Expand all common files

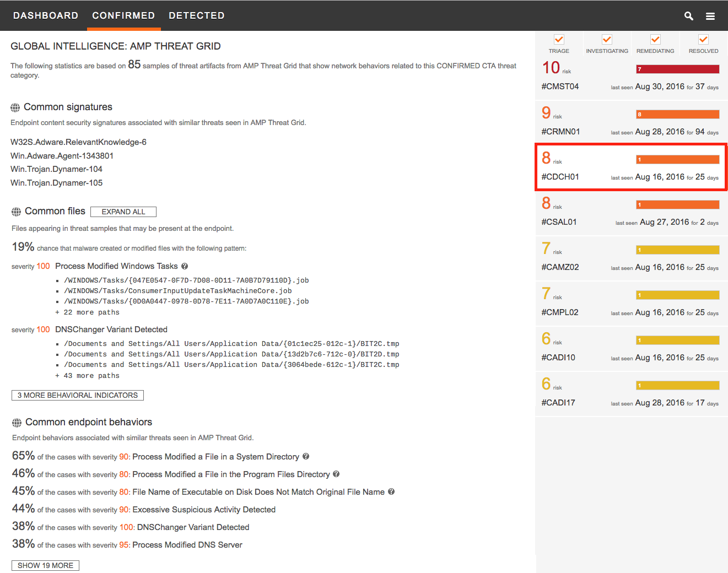coord(123,212)
